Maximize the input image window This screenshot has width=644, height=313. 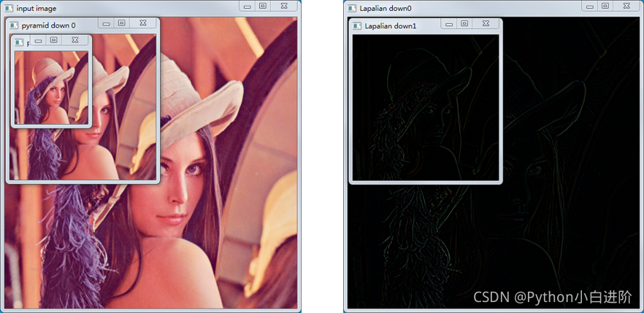262,6
